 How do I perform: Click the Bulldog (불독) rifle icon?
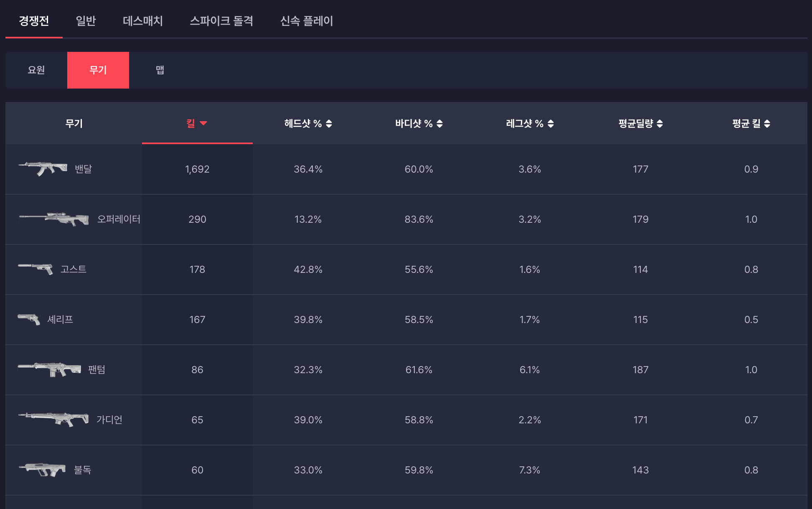[x=42, y=470]
